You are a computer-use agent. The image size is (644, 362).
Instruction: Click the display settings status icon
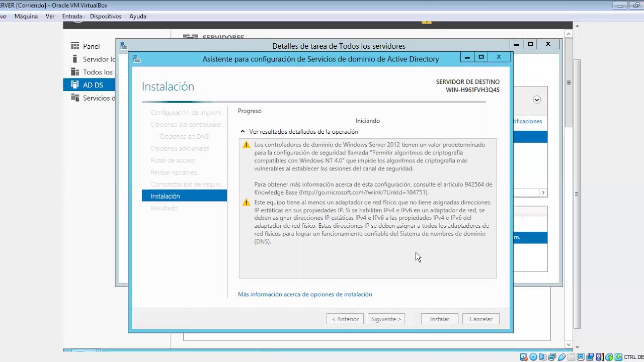point(580,357)
